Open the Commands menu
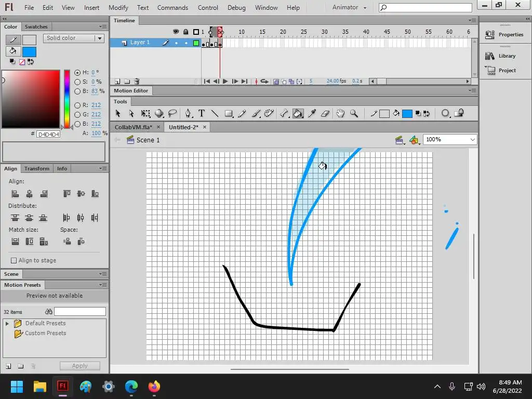532x399 pixels. point(172,7)
